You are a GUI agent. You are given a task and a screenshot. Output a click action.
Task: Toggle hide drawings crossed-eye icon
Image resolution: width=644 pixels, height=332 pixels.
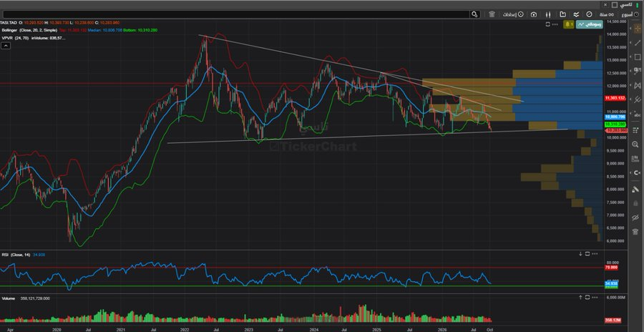(x=636, y=218)
